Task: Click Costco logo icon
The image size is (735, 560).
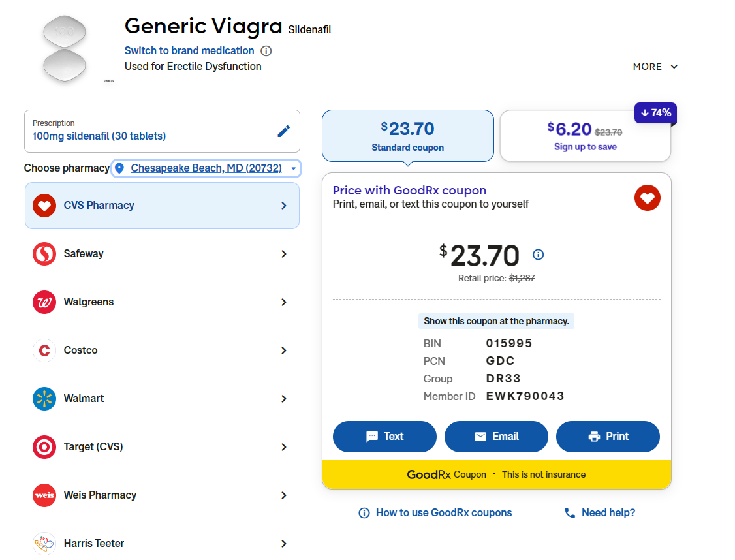Action: tap(44, 350)
